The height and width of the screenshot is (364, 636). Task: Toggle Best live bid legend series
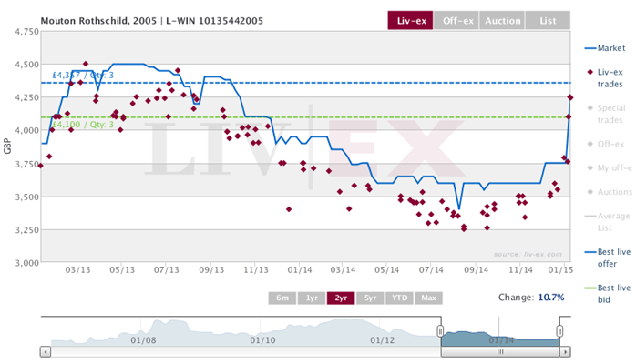(x=608, y=294)
